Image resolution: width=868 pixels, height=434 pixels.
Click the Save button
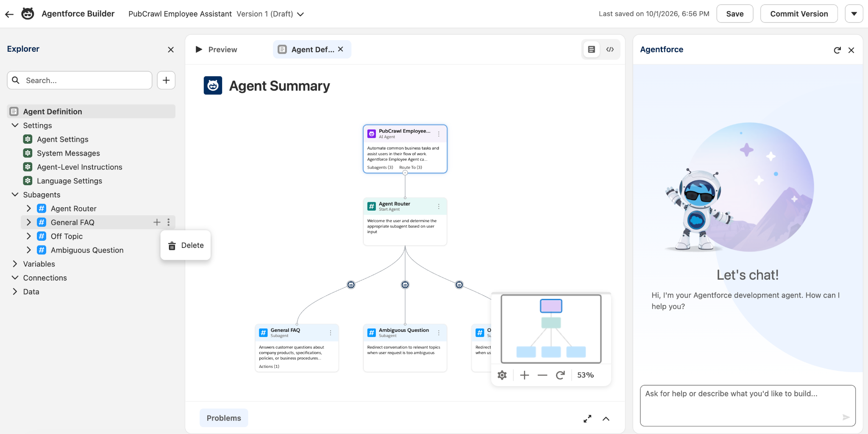[734, 14]
